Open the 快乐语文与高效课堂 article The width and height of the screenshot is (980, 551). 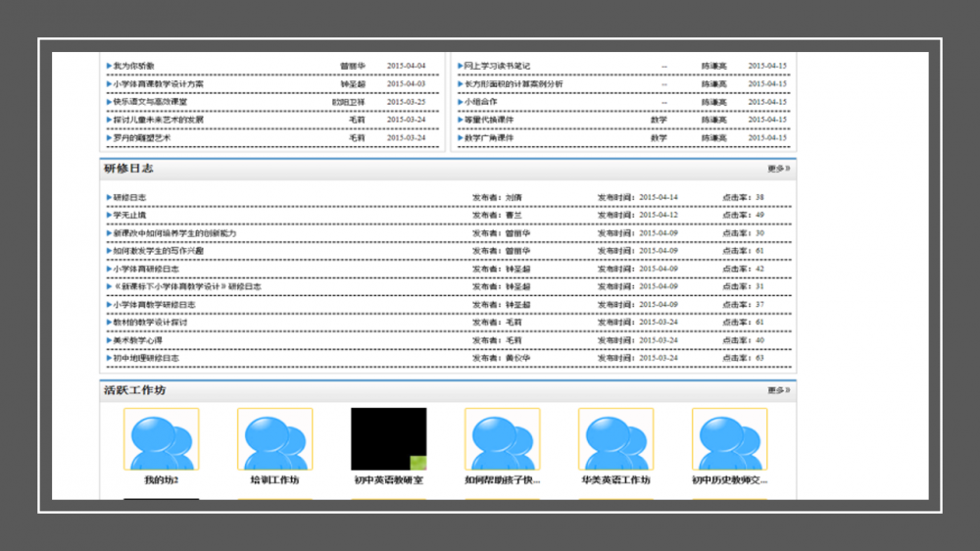pyautogui.click(x=150, y=102)
